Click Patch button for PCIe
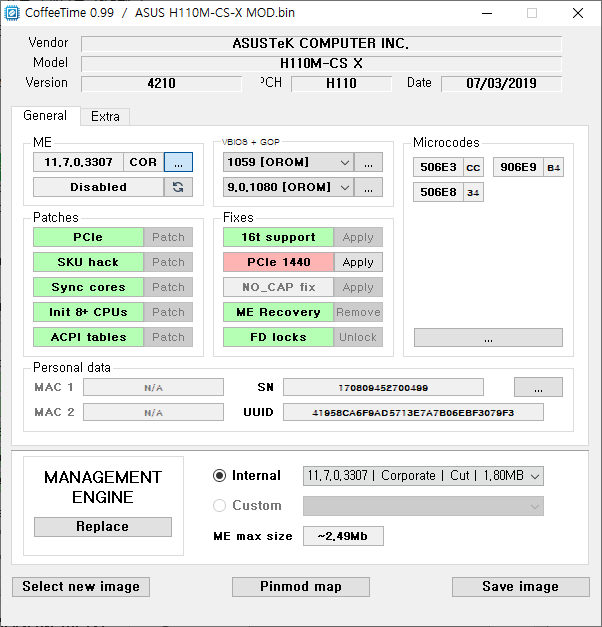Image resolution: width=602 pixels, height=627 pixels. pyautogui.click(x=168, y=237)
